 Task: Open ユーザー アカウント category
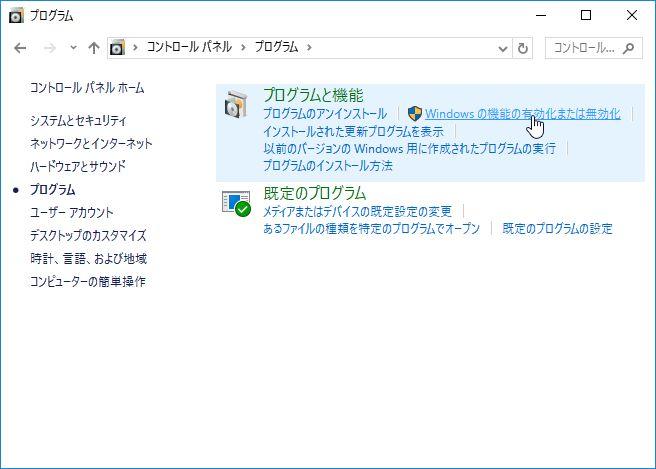(x=72, y=213)
